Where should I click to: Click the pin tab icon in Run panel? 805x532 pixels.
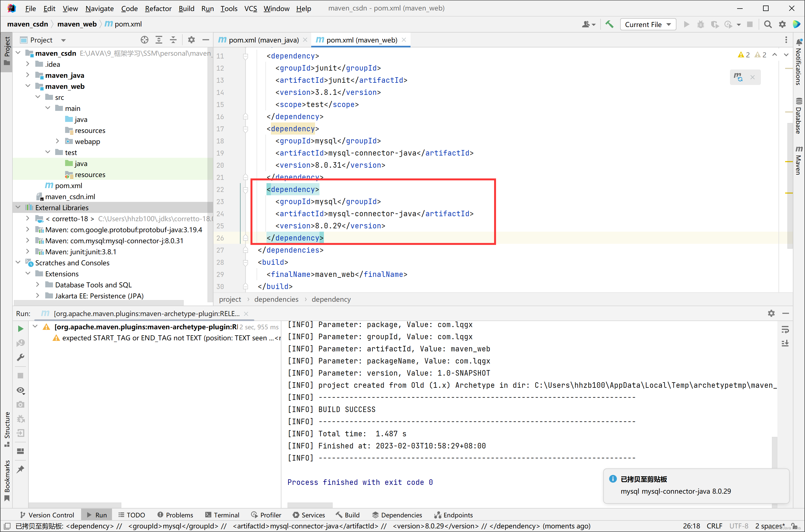click(20, 469)
